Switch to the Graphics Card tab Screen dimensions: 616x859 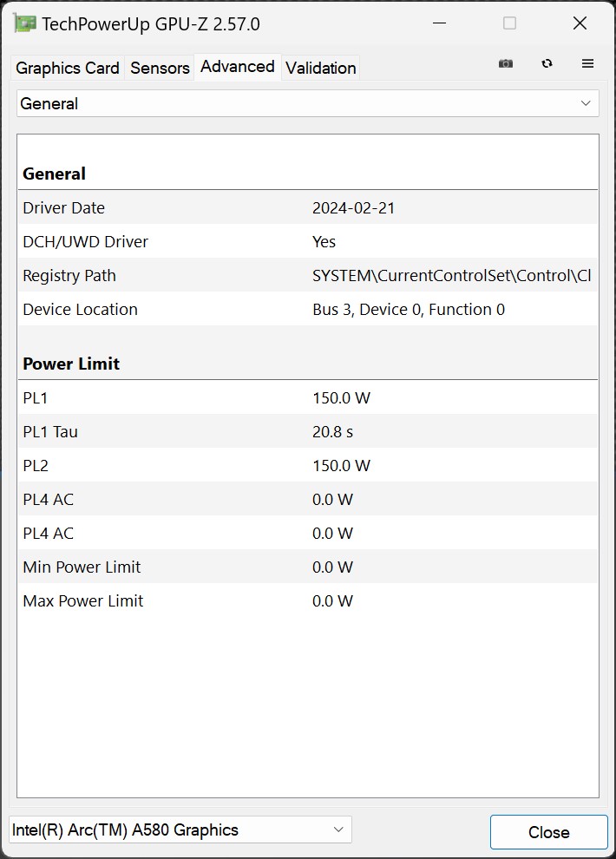[68, 68]
